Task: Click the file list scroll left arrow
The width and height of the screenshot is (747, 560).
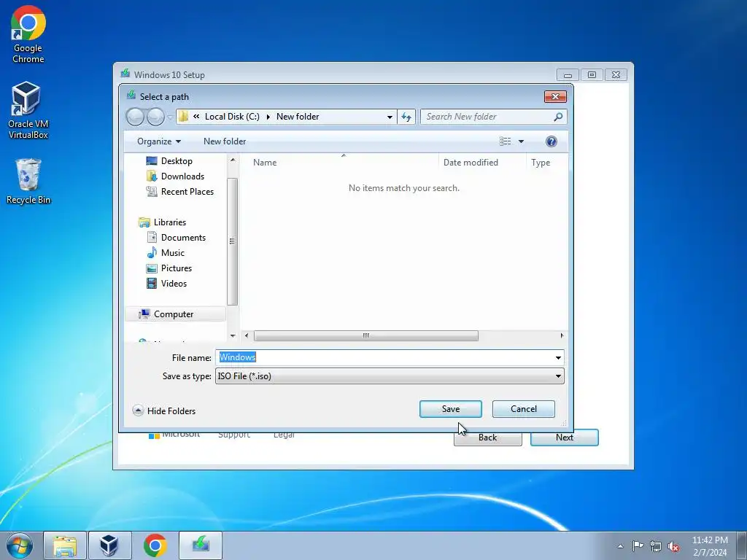Action: click(247, 335)
